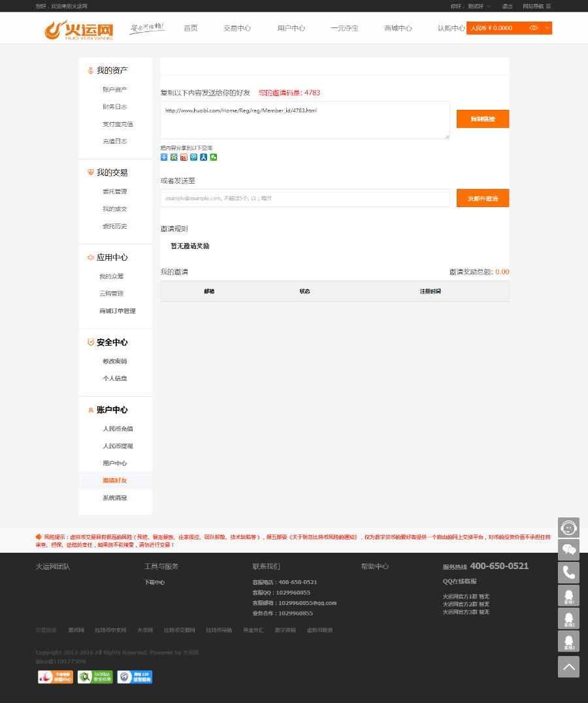Share via WeChat green icon
The image size is (588, 703).
coord(214,157)
